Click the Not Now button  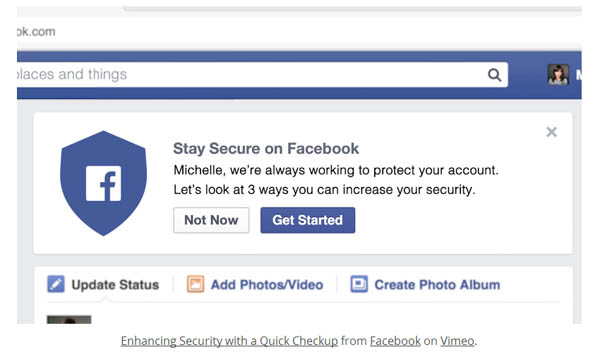tap(211, 220)
